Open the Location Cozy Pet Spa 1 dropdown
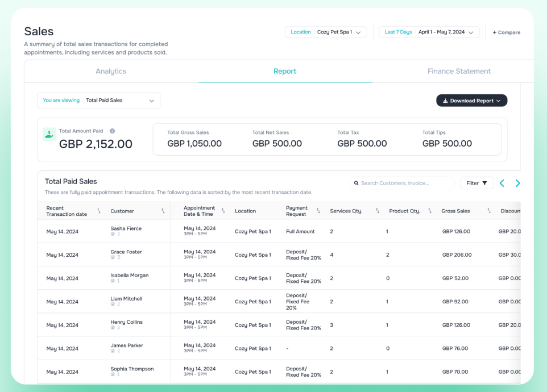The width and height of the screenshot is (547, 392). 326,32
